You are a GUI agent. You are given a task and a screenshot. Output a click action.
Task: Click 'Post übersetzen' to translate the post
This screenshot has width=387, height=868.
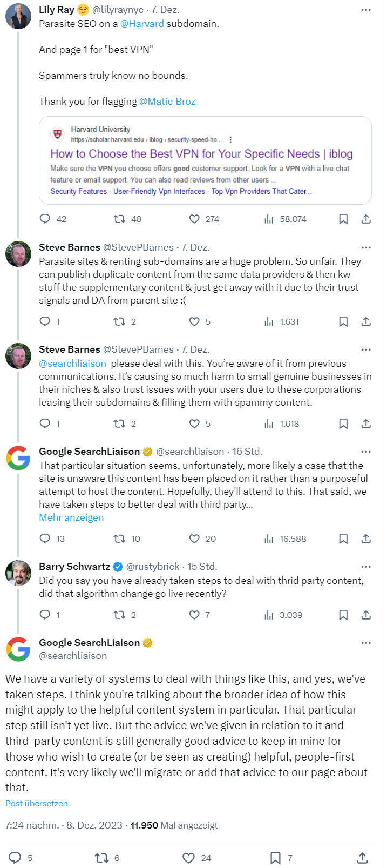pos(36,803)
